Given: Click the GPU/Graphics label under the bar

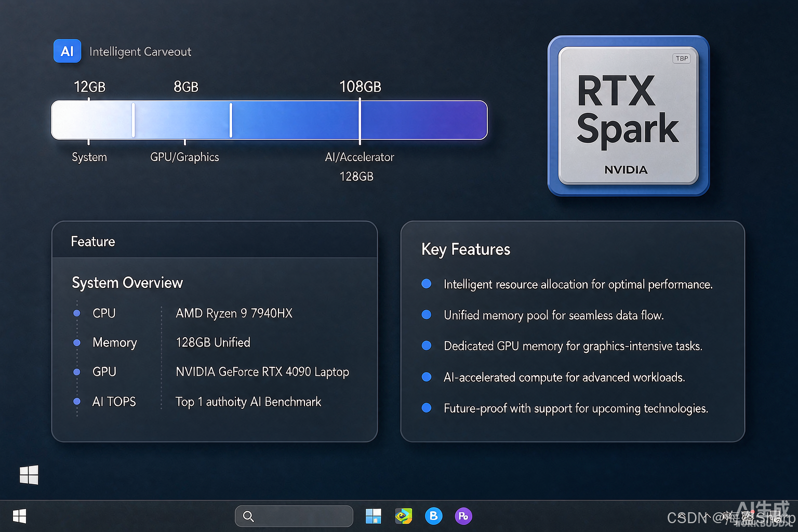Looking at the screenshot, I should (184, 157).
